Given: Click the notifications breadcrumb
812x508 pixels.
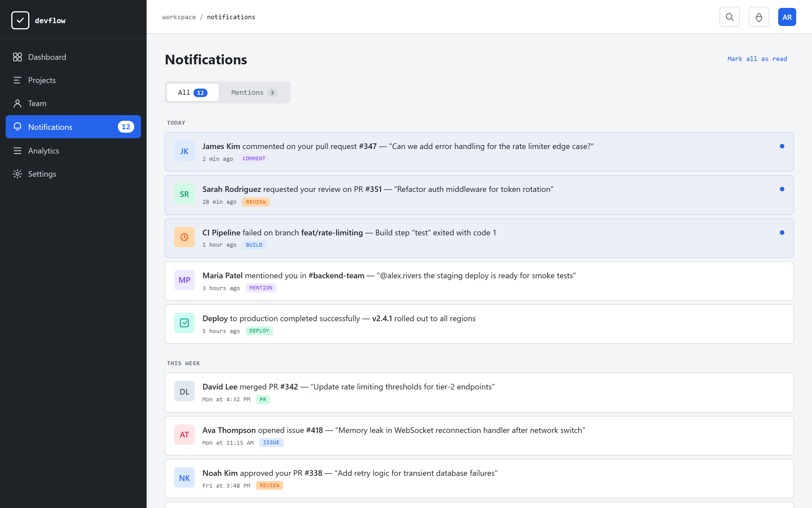Looking at the screenshot, I should (231, 17).
